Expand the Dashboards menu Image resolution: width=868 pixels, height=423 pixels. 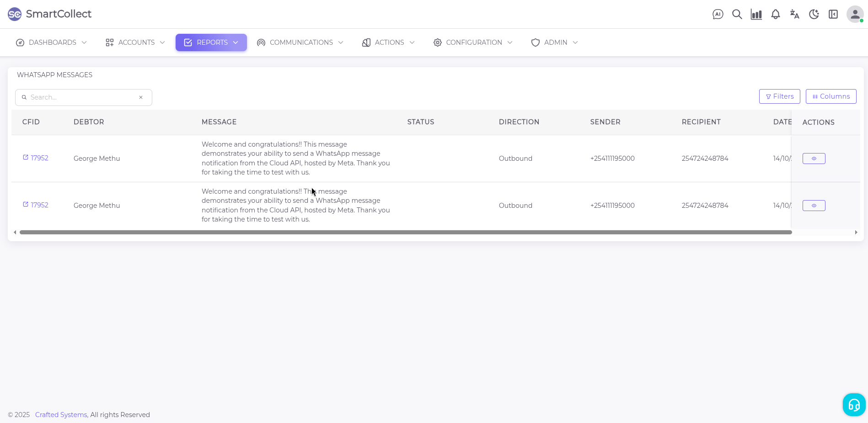click(51, 42)
